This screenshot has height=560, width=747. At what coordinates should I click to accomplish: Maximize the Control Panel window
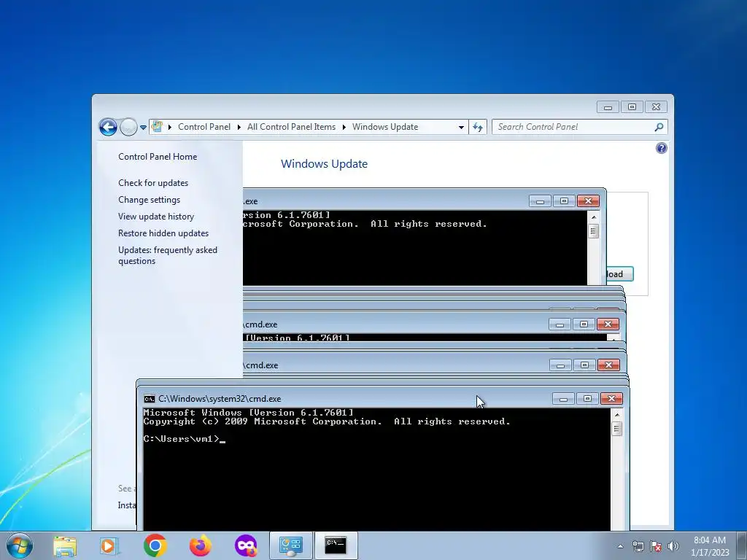click(632, 107)
